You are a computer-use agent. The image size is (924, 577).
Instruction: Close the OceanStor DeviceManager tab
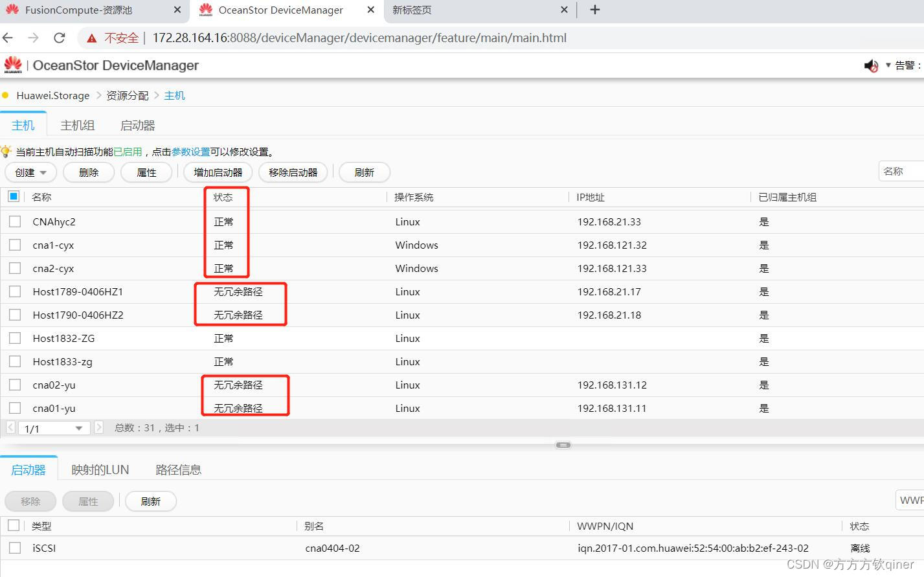coord(370,10)
